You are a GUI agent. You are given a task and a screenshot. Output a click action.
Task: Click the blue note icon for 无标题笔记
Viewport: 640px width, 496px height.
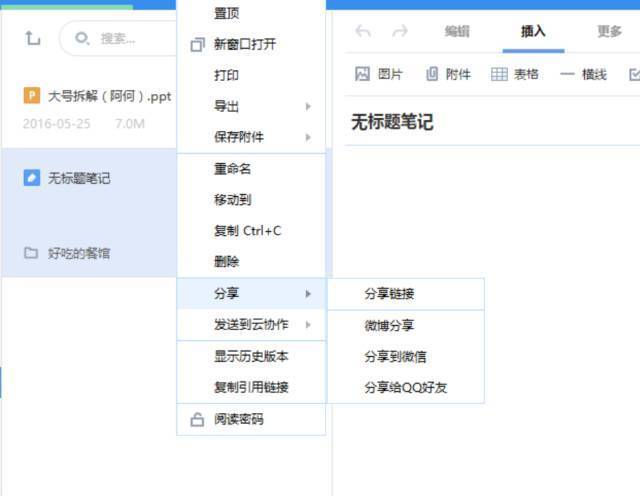pyautogui.click(x=32, y=178)
